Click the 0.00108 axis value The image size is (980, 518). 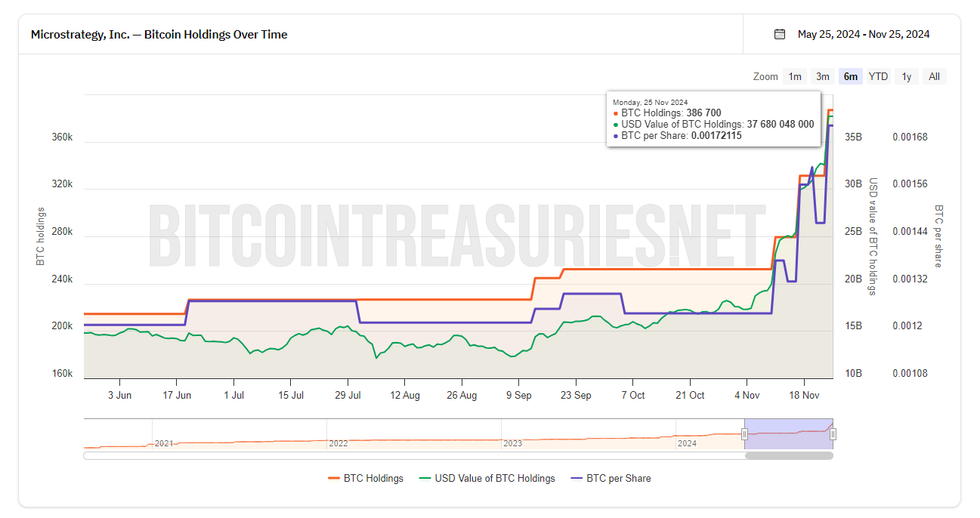[910, 374]
